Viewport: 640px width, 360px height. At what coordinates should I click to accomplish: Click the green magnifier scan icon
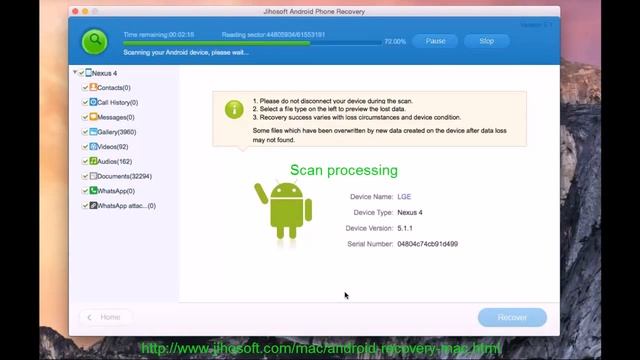point(94,41)
